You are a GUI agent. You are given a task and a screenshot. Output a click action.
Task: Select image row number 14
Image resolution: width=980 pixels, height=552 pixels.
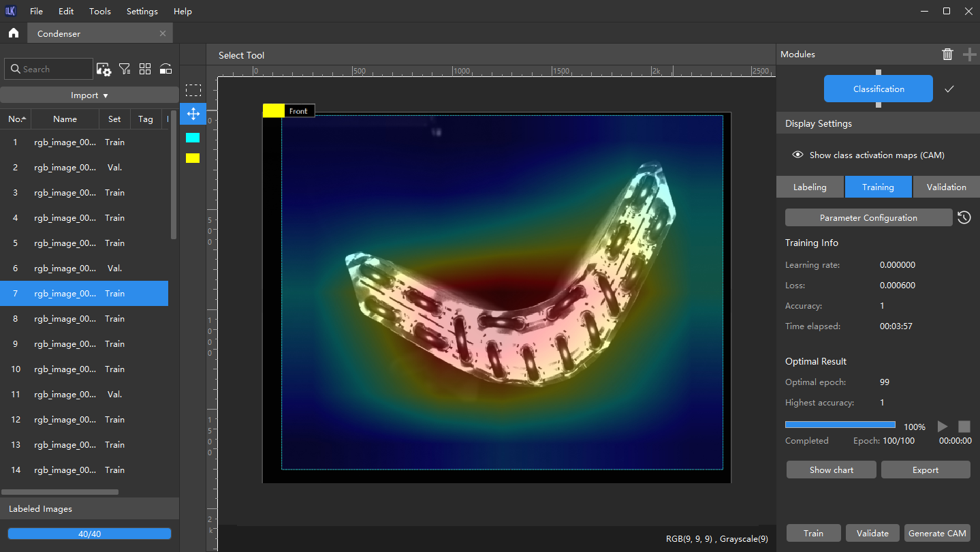point(84,470)
